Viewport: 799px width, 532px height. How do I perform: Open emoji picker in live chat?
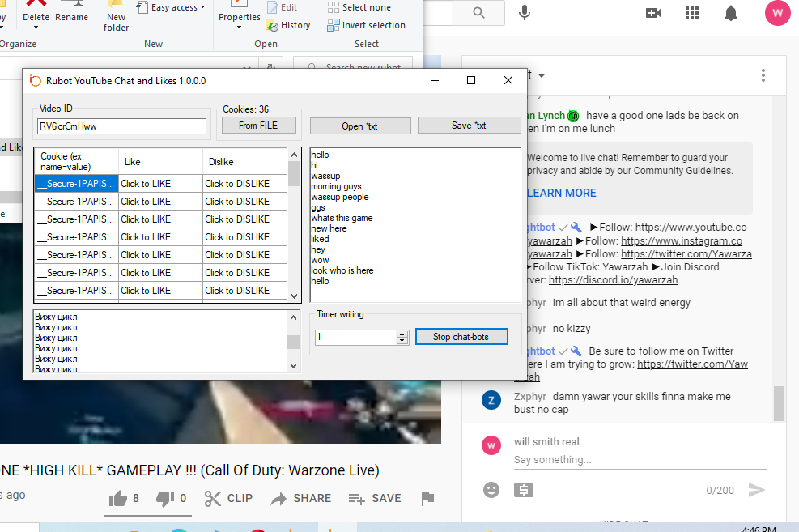pos(491,490)
